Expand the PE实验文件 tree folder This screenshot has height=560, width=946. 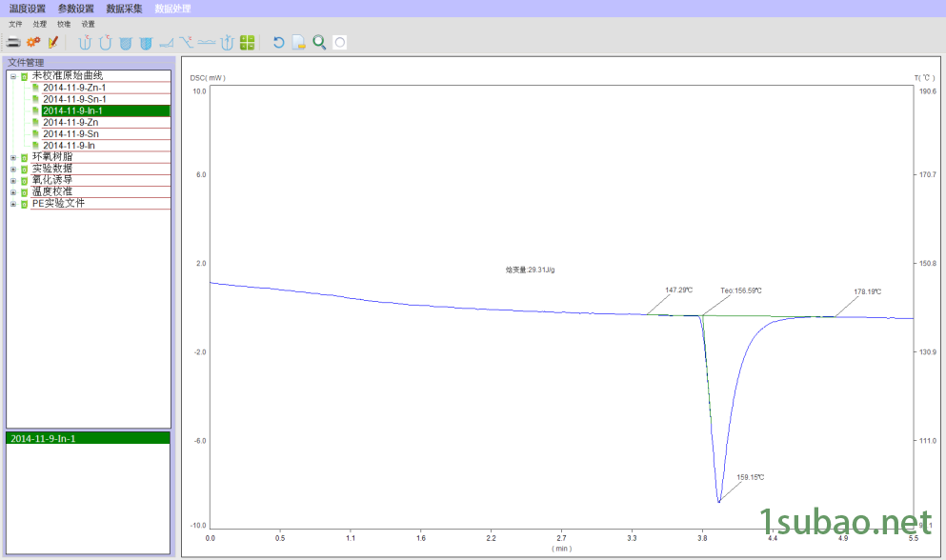pyautogui.click(x=13, y=204)
